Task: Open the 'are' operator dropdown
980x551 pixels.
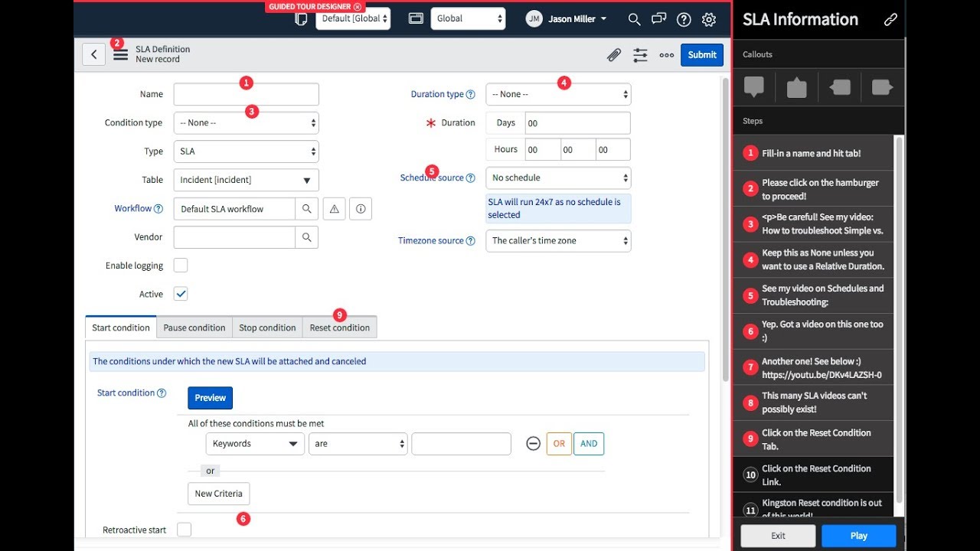Action: [x=358, y=444]
